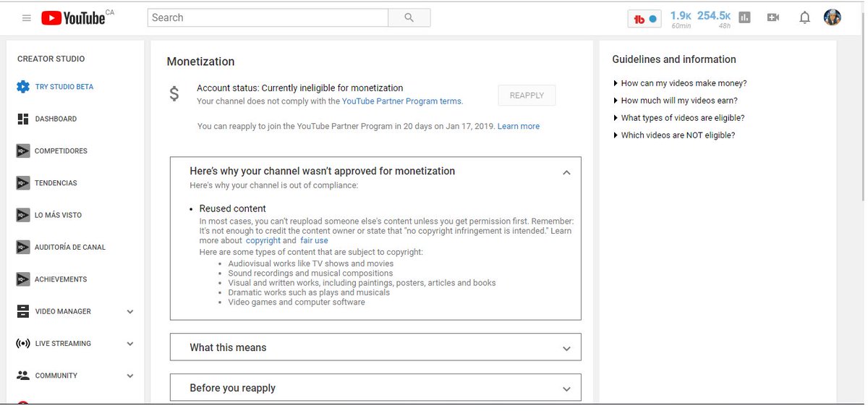Click the Dashboard grid icon
This screenshot has height=414, width=868.
[x=22, y=119]
